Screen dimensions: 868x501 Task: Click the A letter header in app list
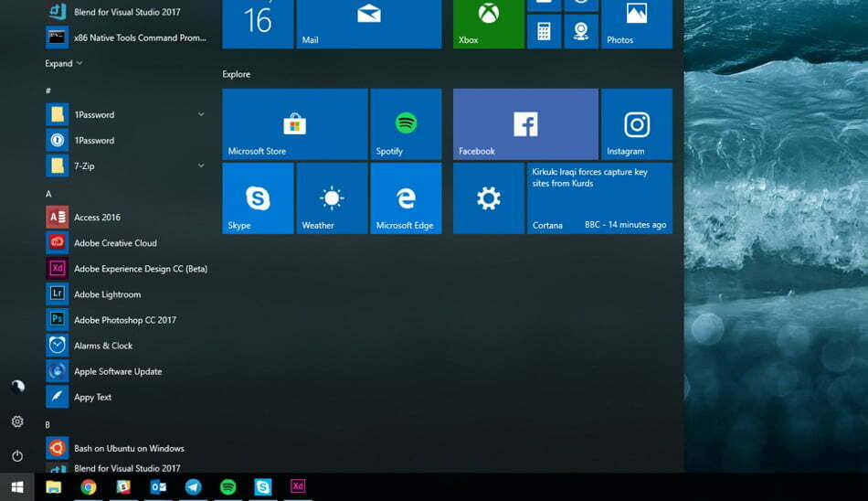(x=48, y=194)
